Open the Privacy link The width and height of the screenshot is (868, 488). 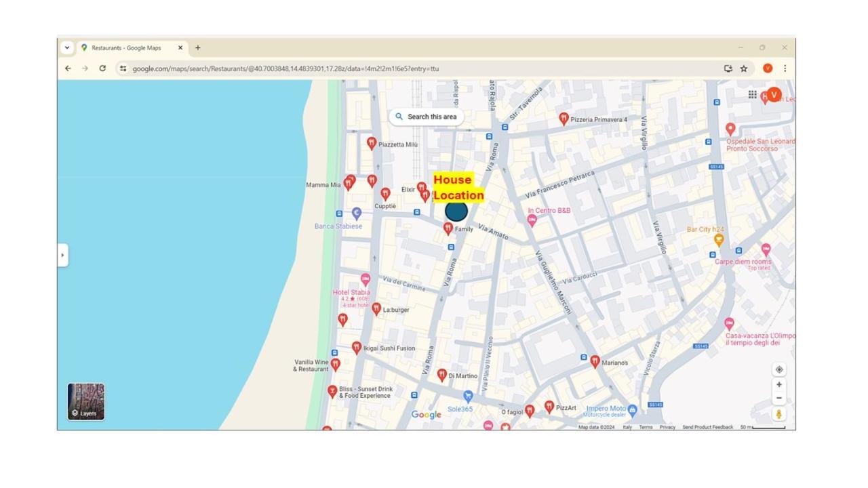coord(667,427)
